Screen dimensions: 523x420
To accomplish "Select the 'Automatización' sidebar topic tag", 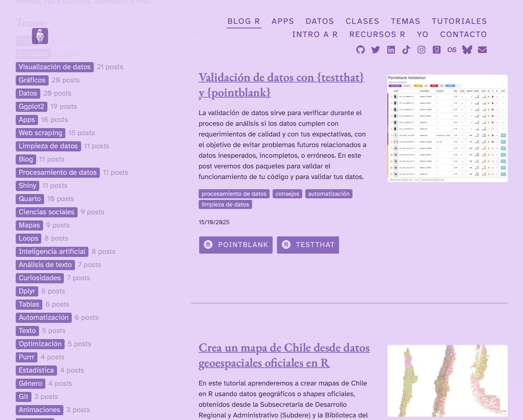I will (x=44, y=317).
